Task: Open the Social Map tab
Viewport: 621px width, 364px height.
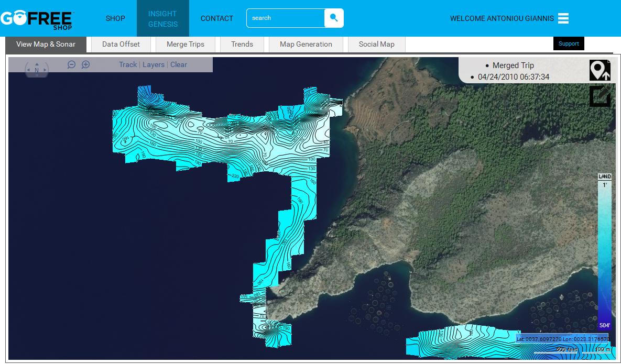Action: pos(376,44)
